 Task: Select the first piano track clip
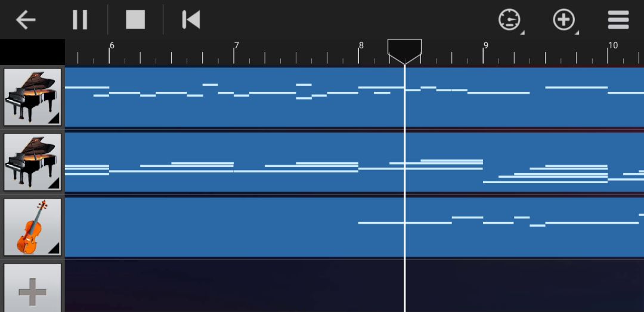[x=354, y=97]
